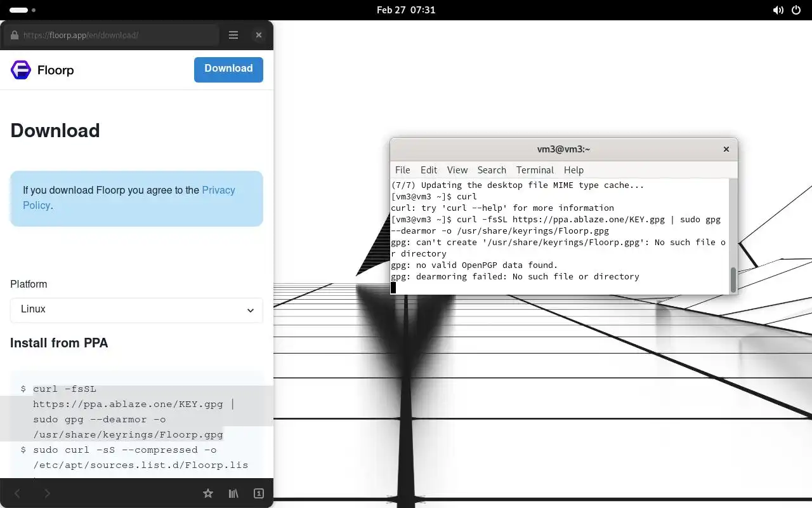Click the browser forward arrow

47,493
